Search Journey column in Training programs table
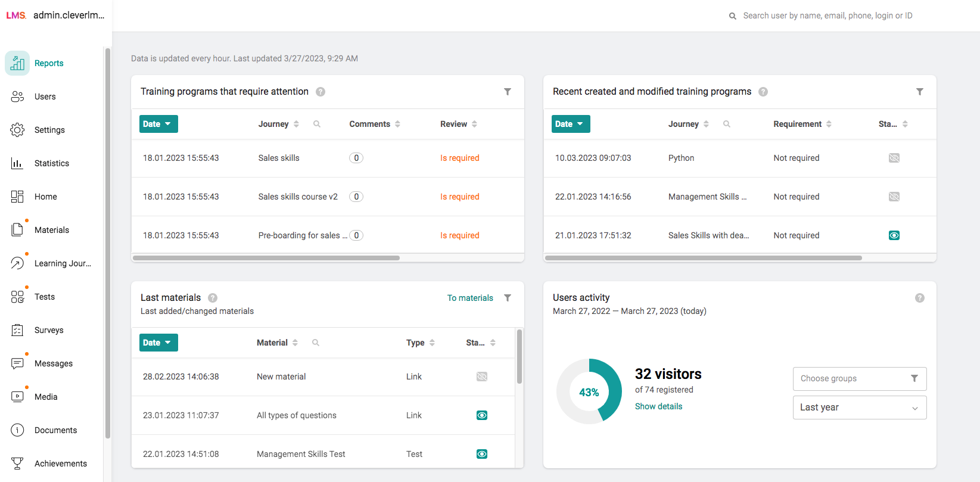This screenshot has height=482, width=980. pos(317,124)
